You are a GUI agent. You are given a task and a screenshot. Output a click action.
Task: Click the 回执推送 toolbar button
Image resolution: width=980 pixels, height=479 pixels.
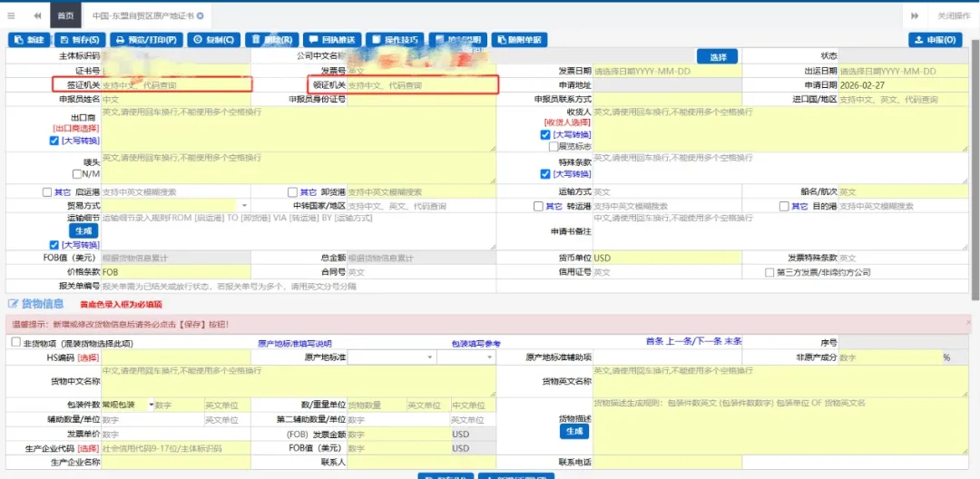tap(332, 40)
